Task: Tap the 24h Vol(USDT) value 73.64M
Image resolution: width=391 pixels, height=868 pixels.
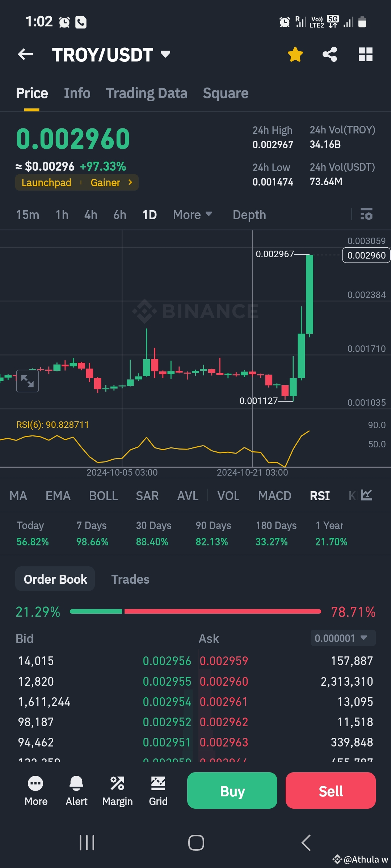Action: 326,182
